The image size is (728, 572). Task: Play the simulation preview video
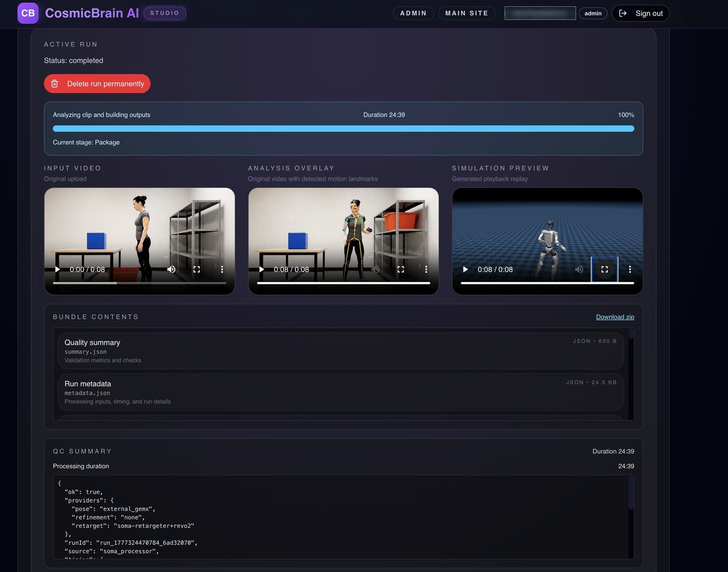coord(465,269)
